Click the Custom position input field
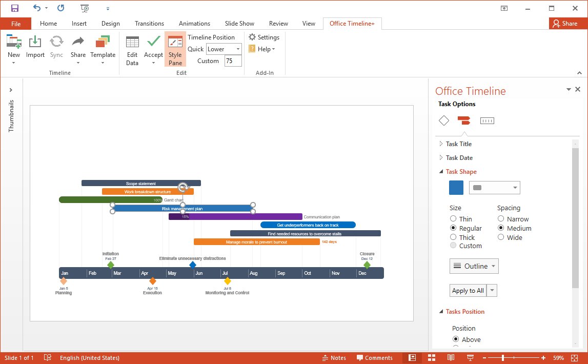Image resolution: width=588 pixels, height=364 pixels. pyautogui.click(x=233, y=61)
